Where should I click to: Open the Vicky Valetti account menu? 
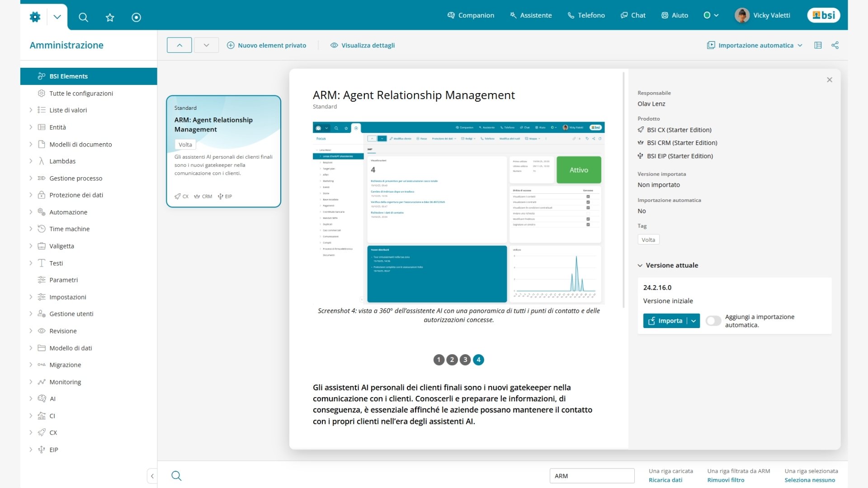762,15
